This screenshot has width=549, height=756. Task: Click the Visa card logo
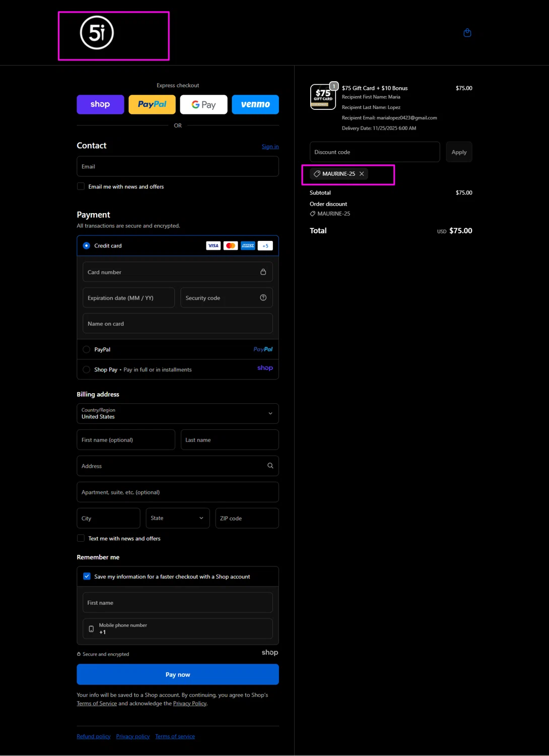coord(214,245)
